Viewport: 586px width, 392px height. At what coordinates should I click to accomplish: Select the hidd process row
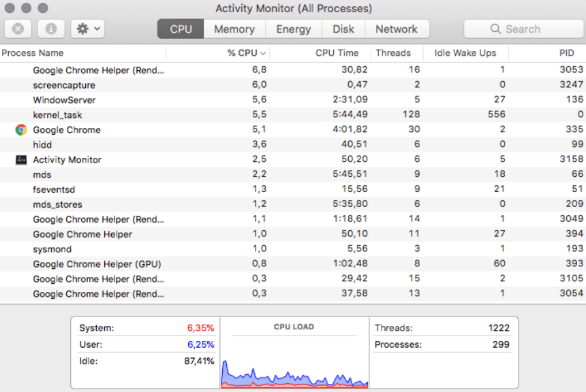point(293,144)
